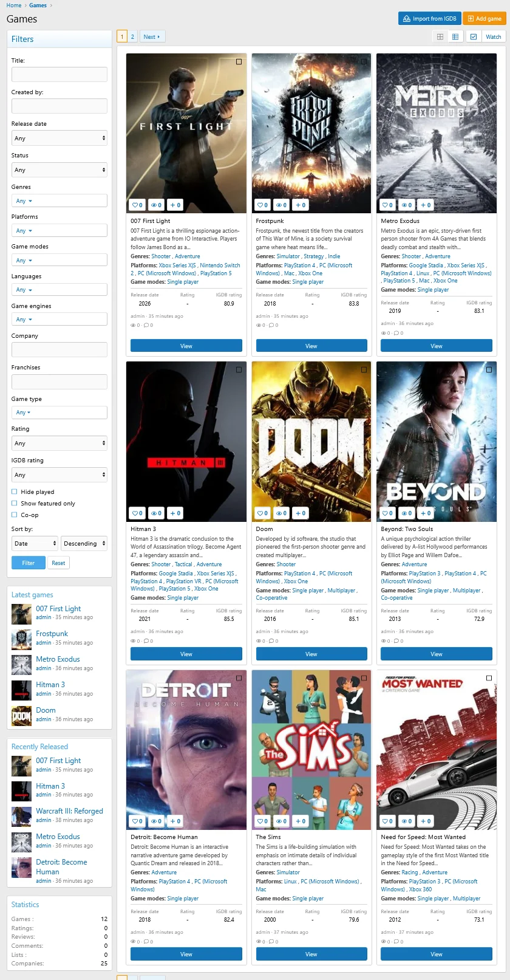This screenshot has width=510, height=980.
Task: Switch to the list view icon
Action: (455, 36)
